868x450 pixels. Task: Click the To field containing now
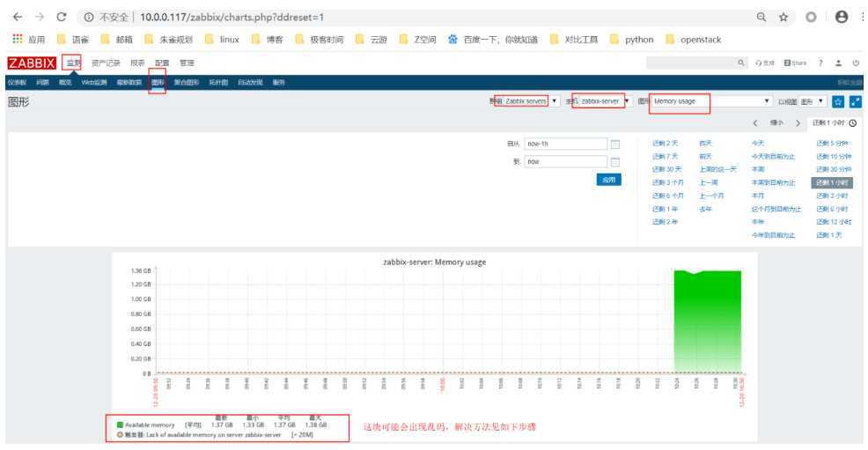pos(565,162)
